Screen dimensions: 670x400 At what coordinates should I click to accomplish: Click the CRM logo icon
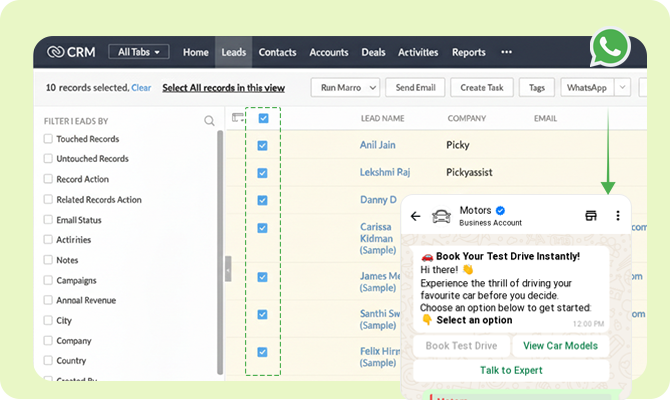pos(56,52)
